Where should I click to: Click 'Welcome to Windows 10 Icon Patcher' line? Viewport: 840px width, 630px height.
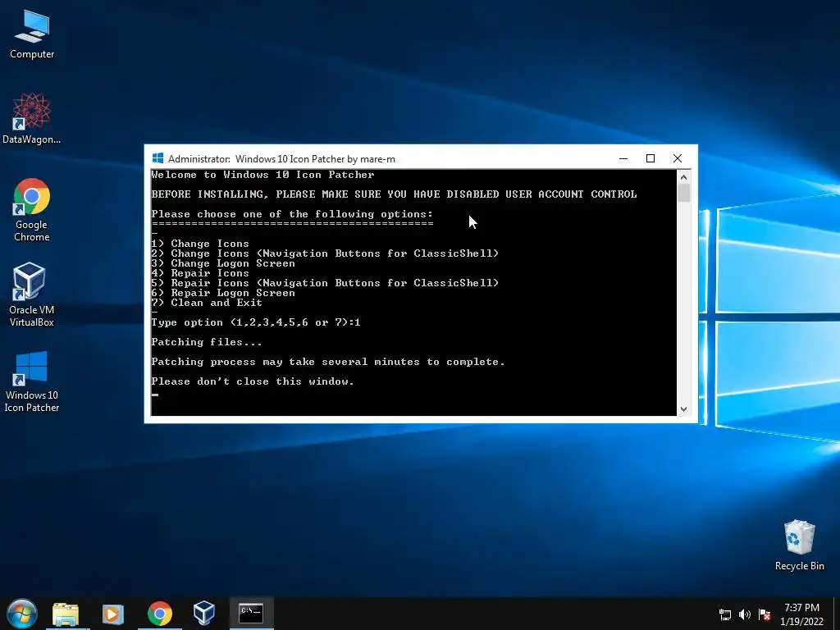pos(262,175)
